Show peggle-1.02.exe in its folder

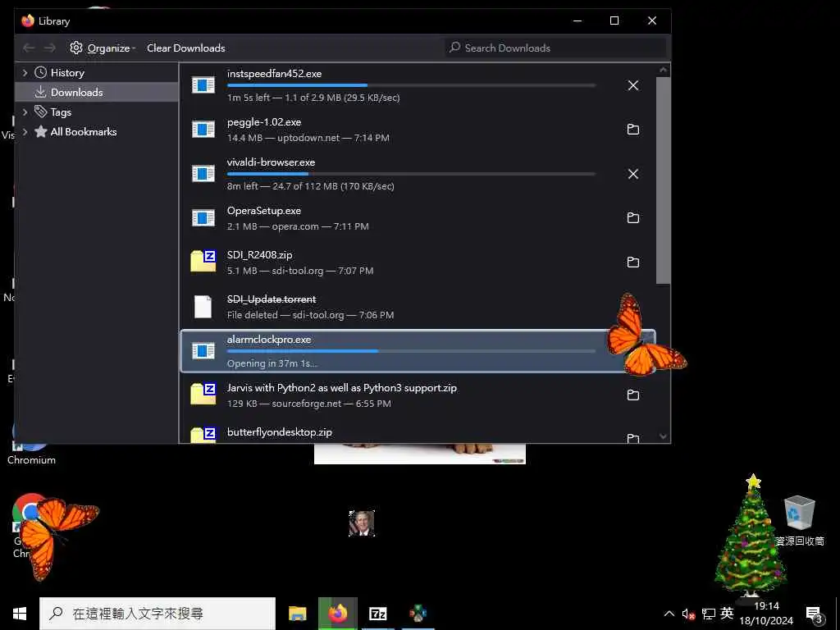[632, 129]
